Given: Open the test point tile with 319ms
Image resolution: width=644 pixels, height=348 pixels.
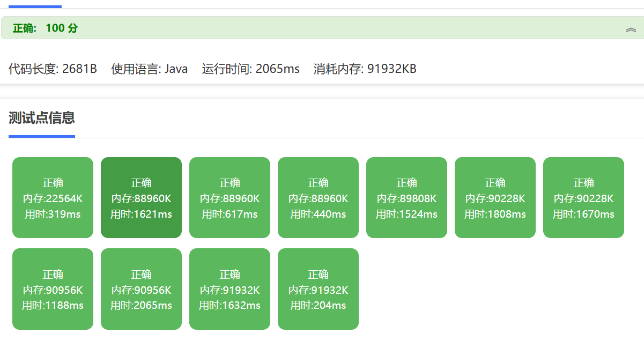Looking at the screenshot, I should pos(53,197).
